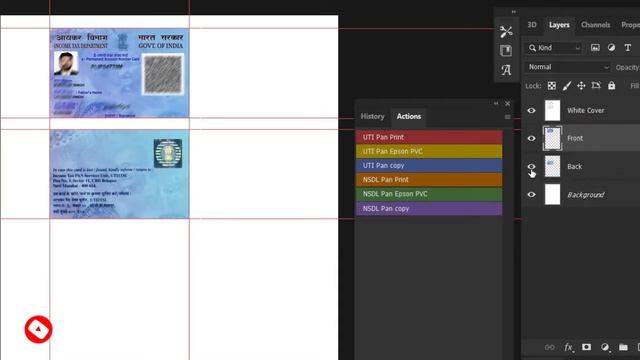Open the Normal blend mode dropdown
This screenshot has width=640, height=360.
point(567,67)
